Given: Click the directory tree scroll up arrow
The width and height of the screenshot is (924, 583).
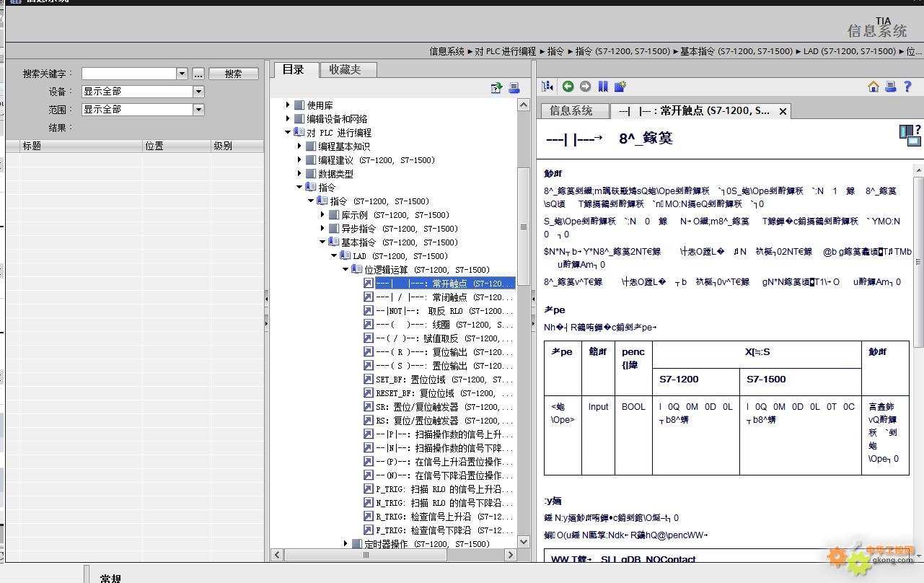Looking at the screenshot, I should [x=524, y=105].
